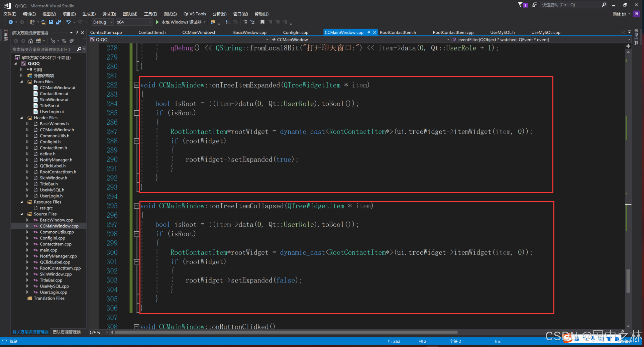The width and height of the screenshot is (644, 347).
Task: Open the eventFilter member dropdown
Action: [541, 39]
